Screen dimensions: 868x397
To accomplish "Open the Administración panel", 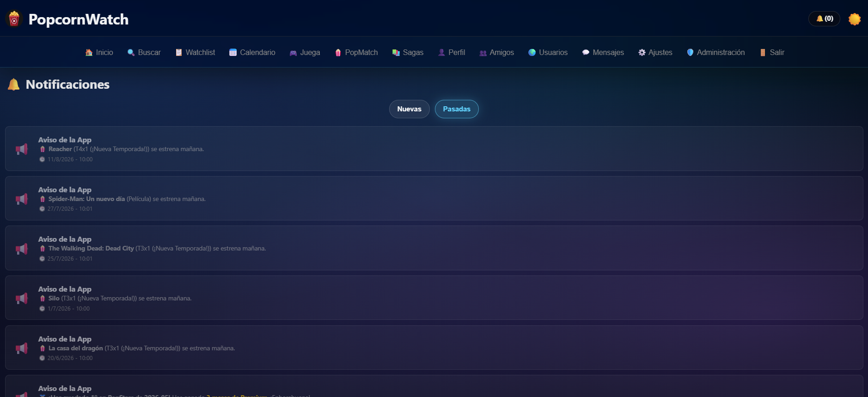I will (716, 52).
